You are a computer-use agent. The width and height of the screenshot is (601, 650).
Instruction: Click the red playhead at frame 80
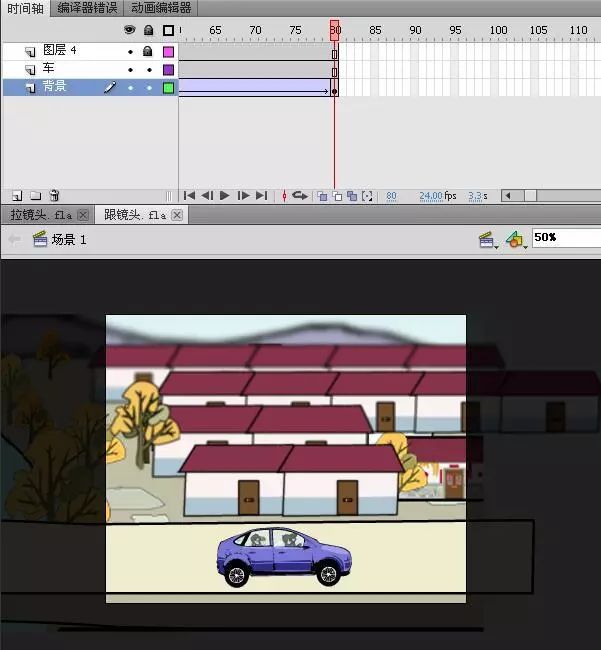click(334, 30)
